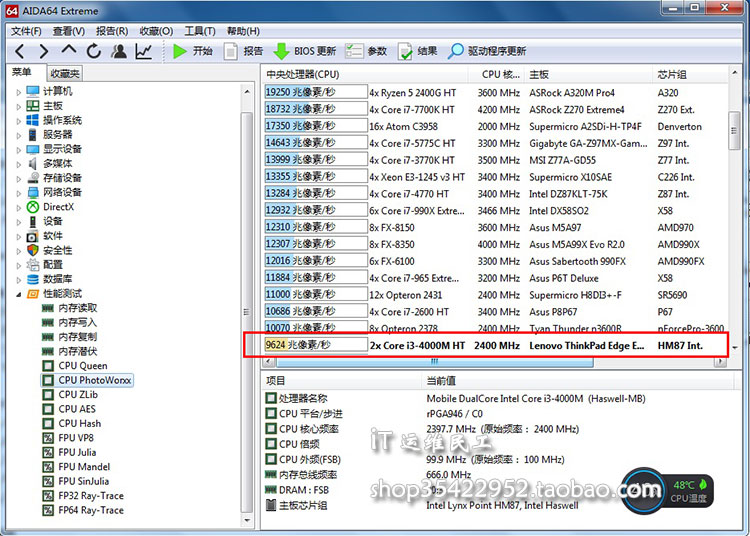Click 驱动程序更新 driver update button

point(487,51)
